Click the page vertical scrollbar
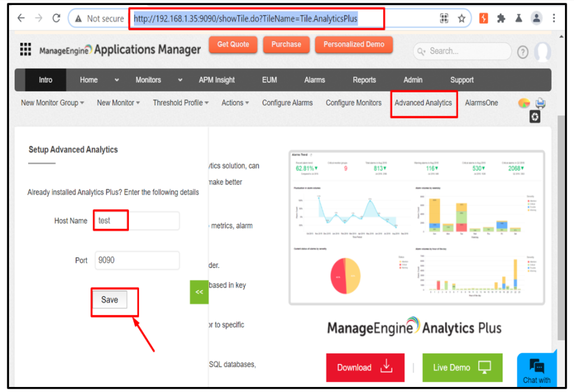The width and height of the screenshot is (574, 392). coord(561,227)
